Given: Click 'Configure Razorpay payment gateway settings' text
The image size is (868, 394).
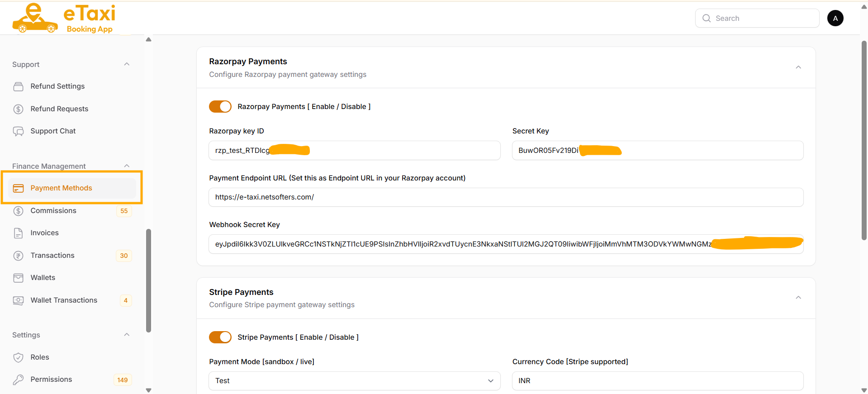Looking at the screenshot, I should pos(288,75).
